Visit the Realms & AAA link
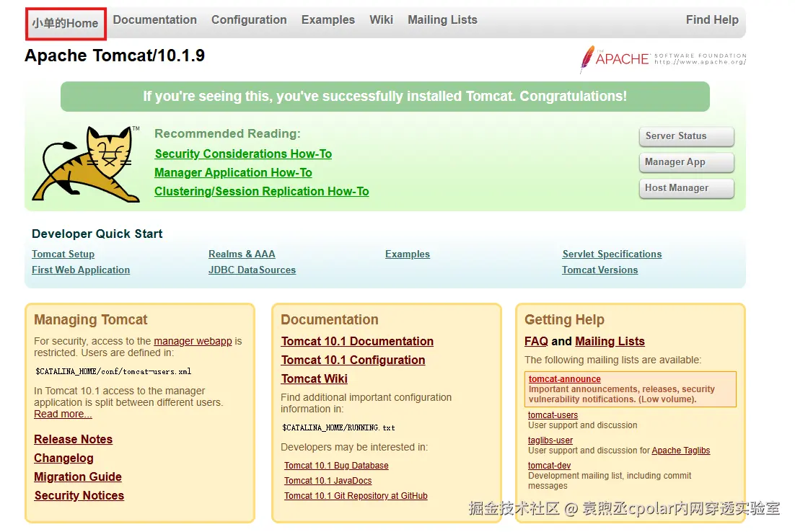Viewport: 795px width, 532px height. coord(242,254)
